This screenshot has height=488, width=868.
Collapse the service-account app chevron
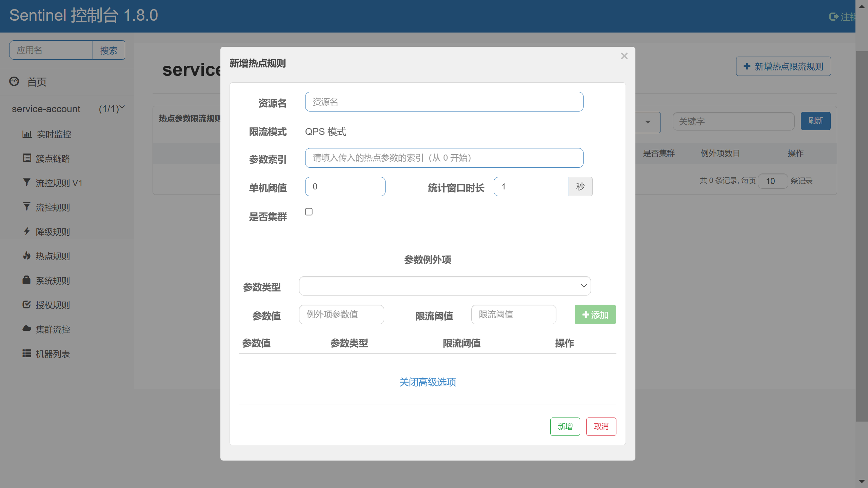click(x=122, y=107)
